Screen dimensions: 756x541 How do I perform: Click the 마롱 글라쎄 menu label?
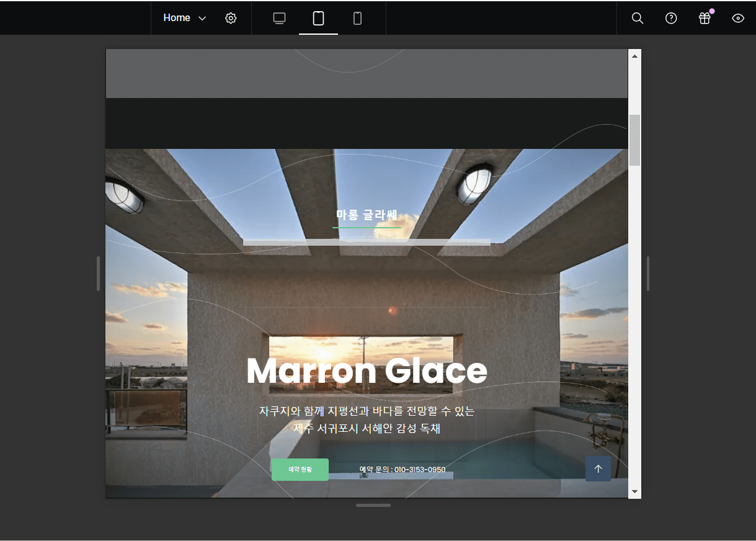[x=366, y=215]
